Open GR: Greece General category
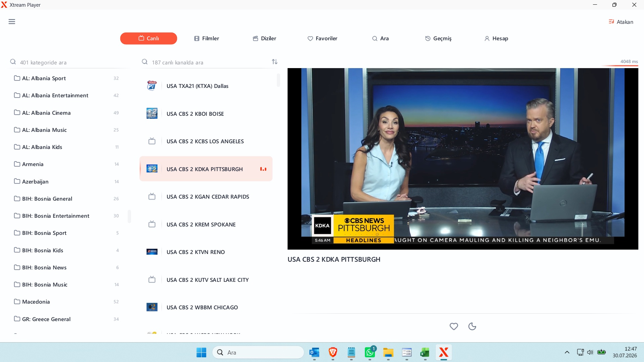644x362 pixels. click(67, 319)
